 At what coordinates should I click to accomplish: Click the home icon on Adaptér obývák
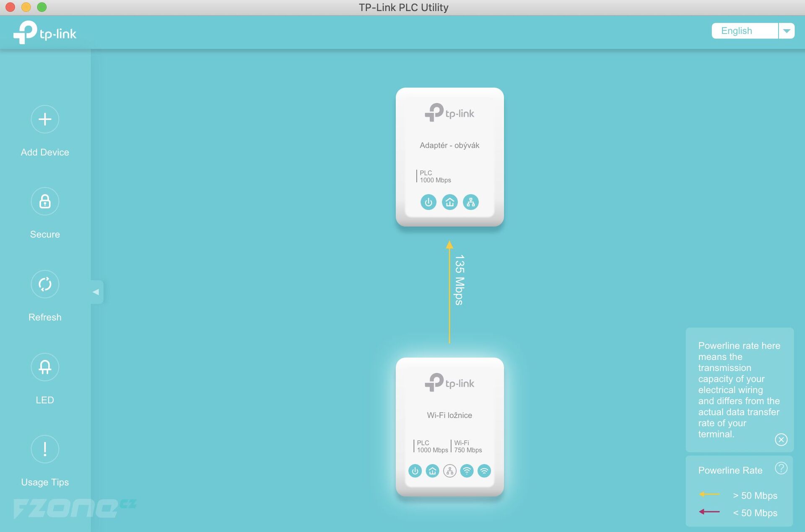pyautogui.click(x=449, y=202)
